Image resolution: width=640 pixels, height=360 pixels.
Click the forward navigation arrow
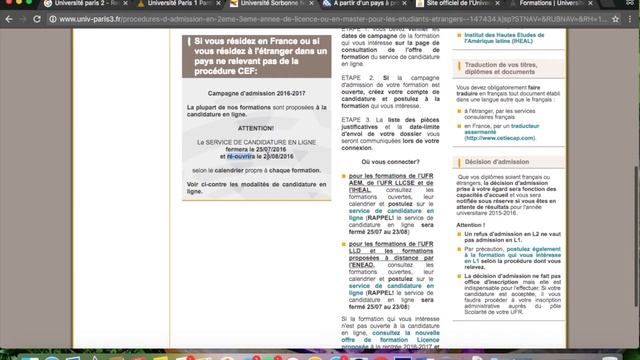coord(23,19)
